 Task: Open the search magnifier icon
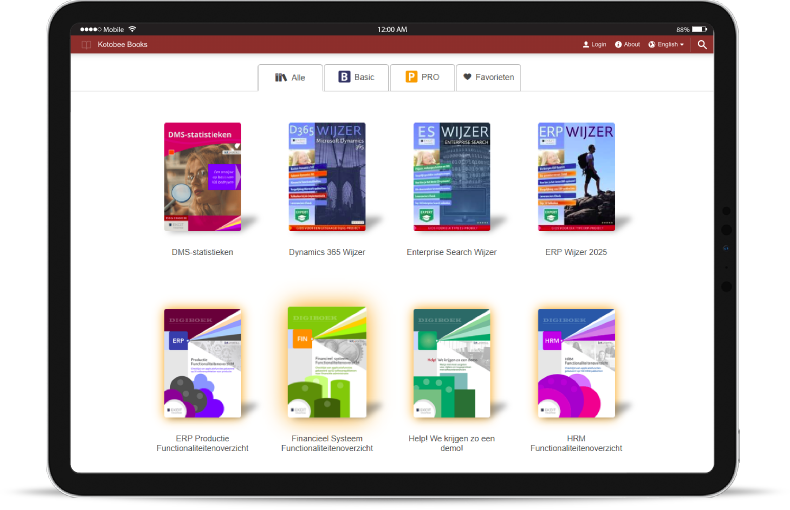[x=702, y=44]
